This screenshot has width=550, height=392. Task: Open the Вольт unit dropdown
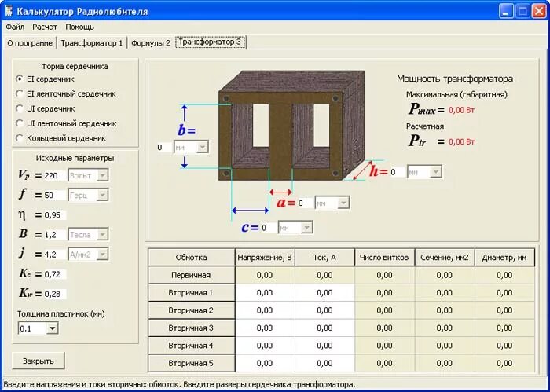[102, 175]
